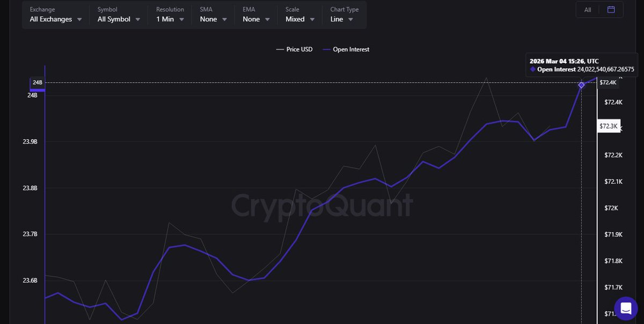Image resolution: width=644 pixels, height=324 pixels.
Task: Click the $72.4K crosshair price tag
Action: pos(608,82)
